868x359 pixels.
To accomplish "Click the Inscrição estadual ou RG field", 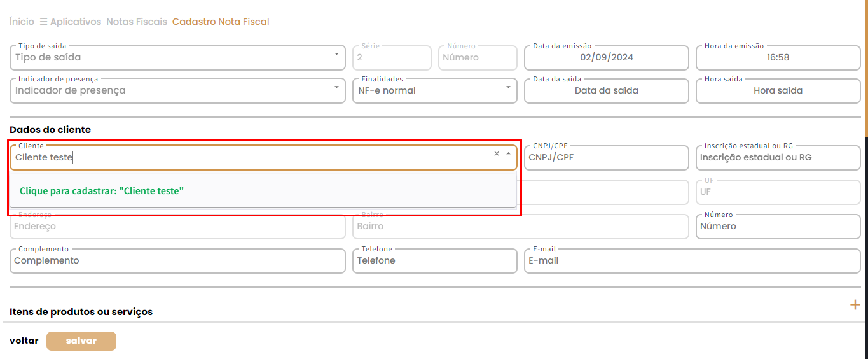I will 778,157.
